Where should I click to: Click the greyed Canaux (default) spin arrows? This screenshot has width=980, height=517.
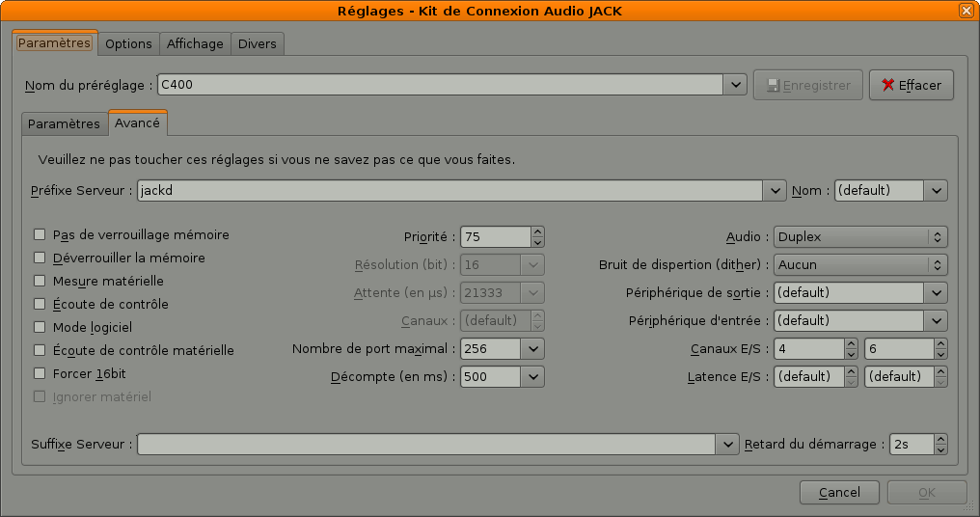[x=537, y=320]
